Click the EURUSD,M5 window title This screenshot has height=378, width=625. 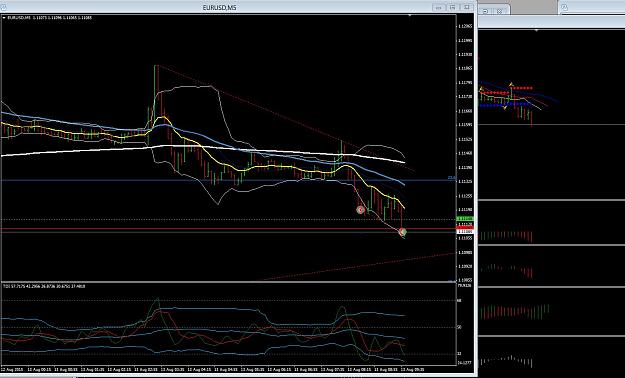(220, 7)
